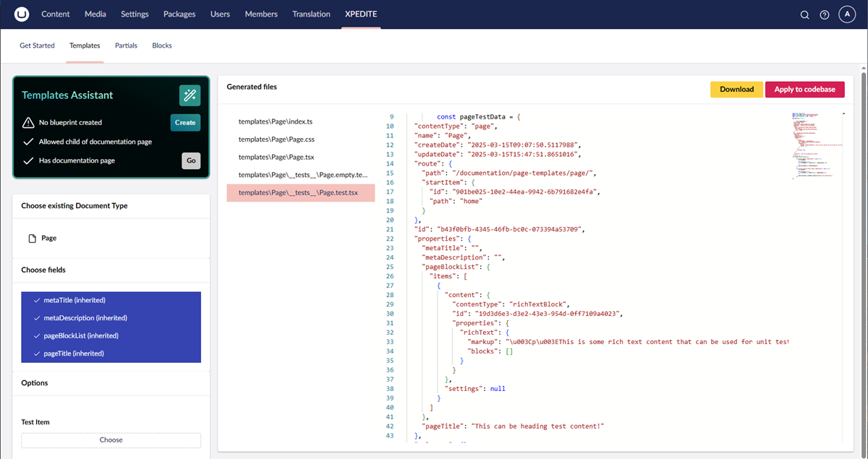Open the search magnifier icon
868x459 pixels.
804,14
